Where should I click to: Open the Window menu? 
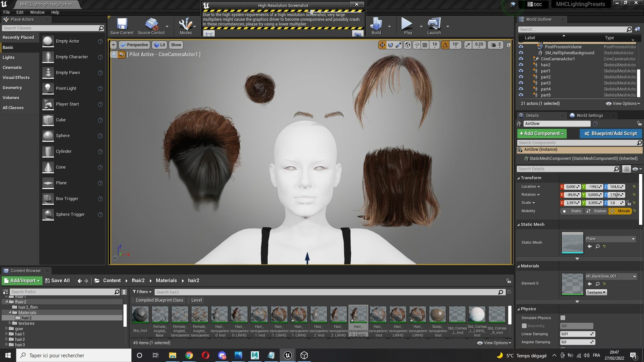tap(37, 12)
